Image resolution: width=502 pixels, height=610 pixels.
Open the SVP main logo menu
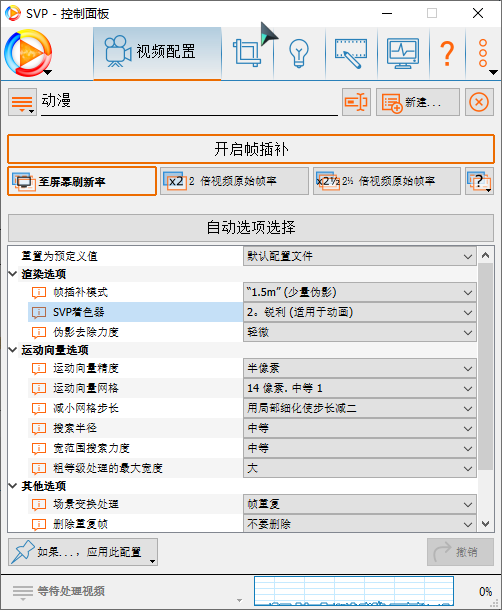point(28,53)
